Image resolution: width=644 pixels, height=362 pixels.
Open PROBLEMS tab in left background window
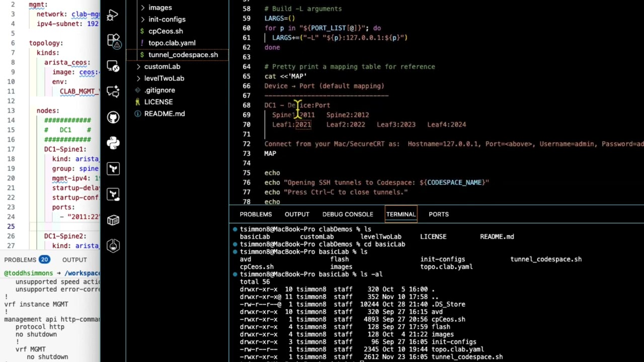(20, 259)
